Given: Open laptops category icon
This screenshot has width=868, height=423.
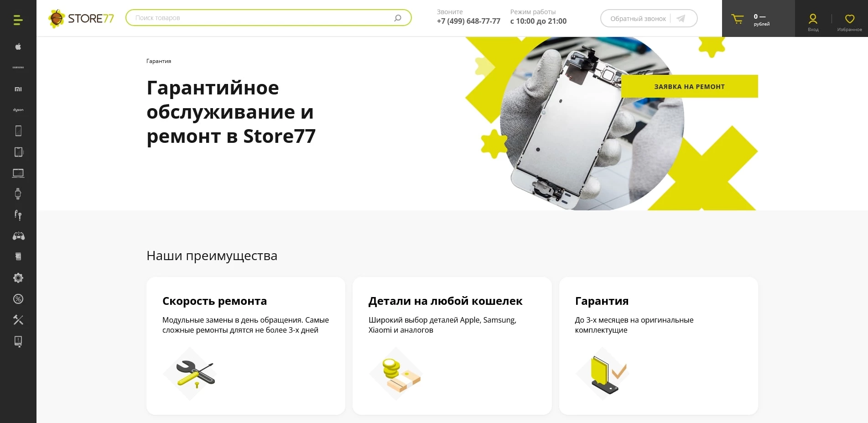Looking at the screenshot, I should pos(18,173).
